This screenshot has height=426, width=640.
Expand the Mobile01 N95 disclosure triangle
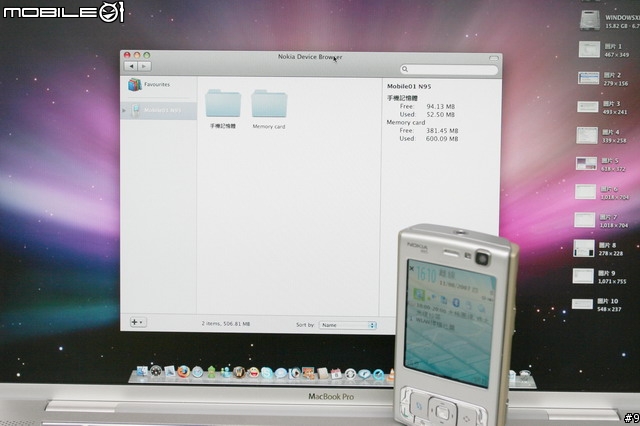click(124, 110)
